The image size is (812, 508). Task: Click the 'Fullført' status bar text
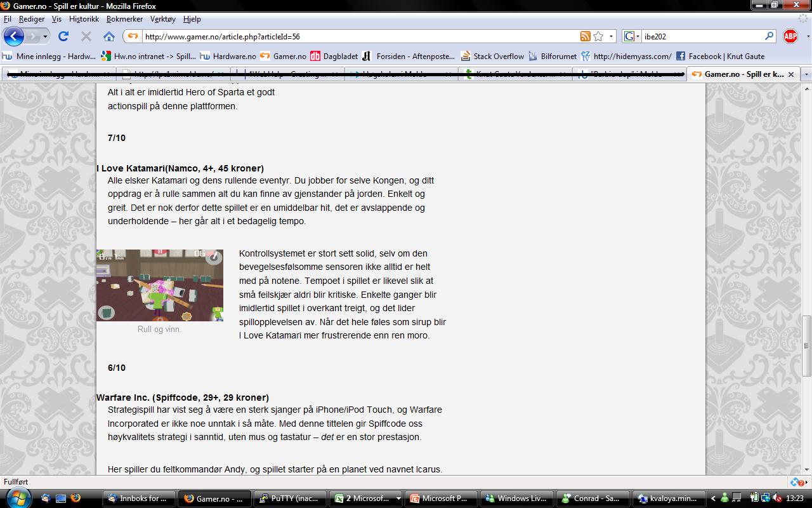click(x=16, y=482)
